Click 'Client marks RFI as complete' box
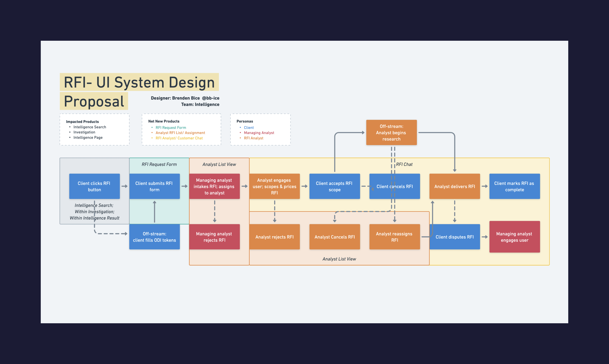 [514, 186]
